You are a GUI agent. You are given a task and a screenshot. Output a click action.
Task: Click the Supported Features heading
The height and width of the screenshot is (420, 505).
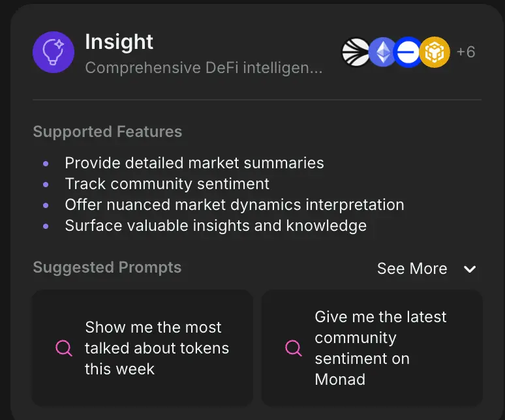(108, 132)
